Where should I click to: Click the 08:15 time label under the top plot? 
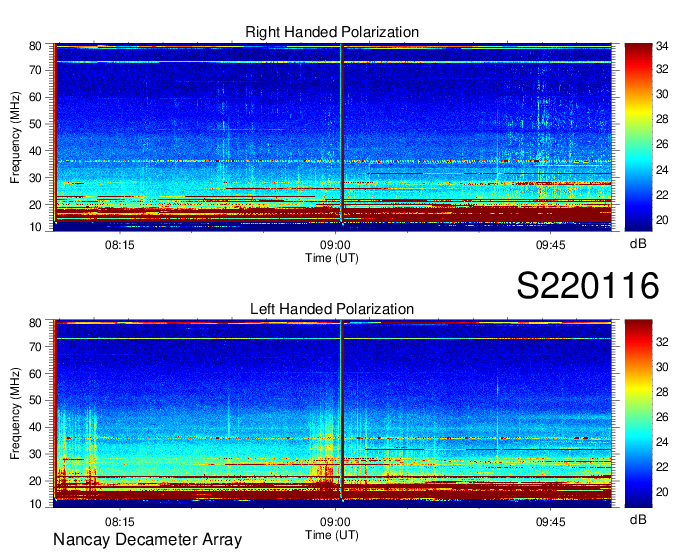coord(120,245)
